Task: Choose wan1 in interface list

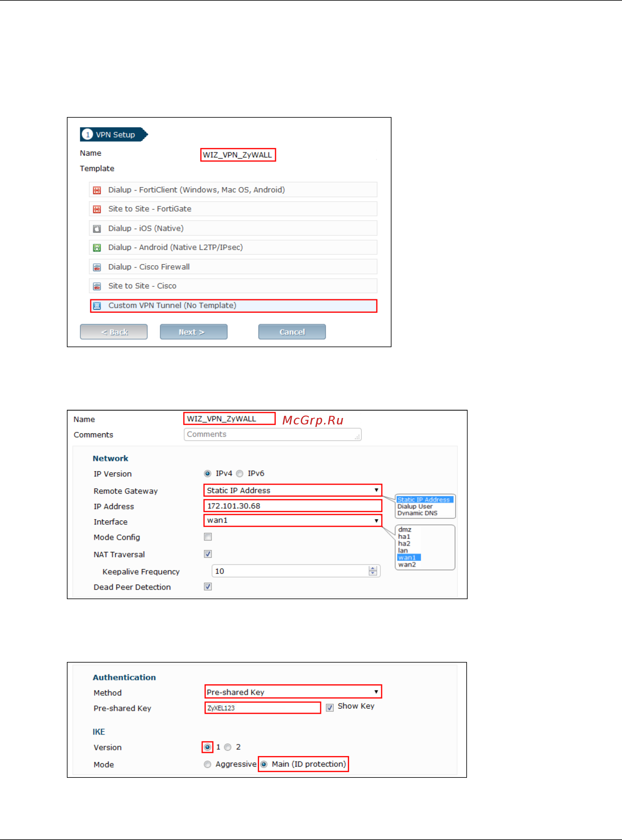Action: pyautogui.click(x=409, y=558)
